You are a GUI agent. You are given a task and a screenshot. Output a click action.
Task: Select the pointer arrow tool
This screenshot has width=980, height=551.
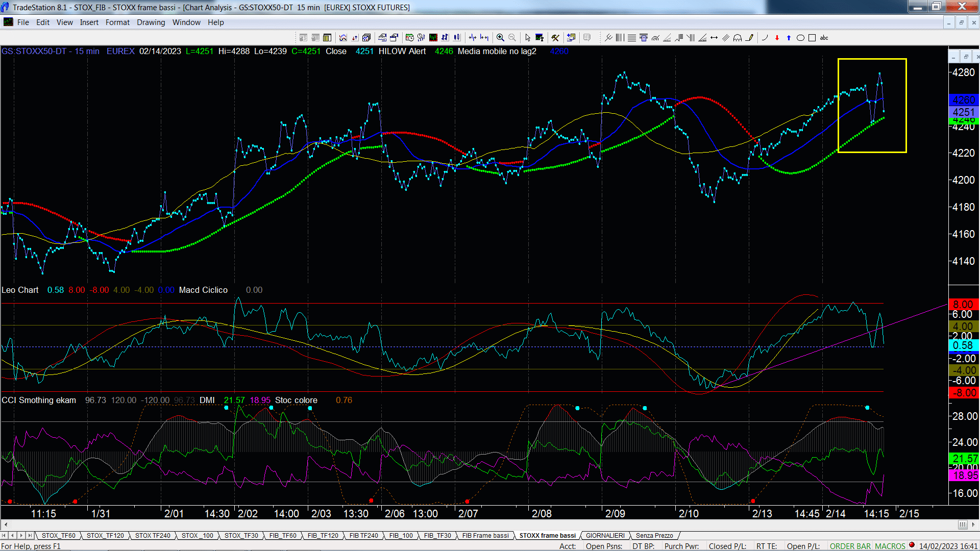point(528,38)
